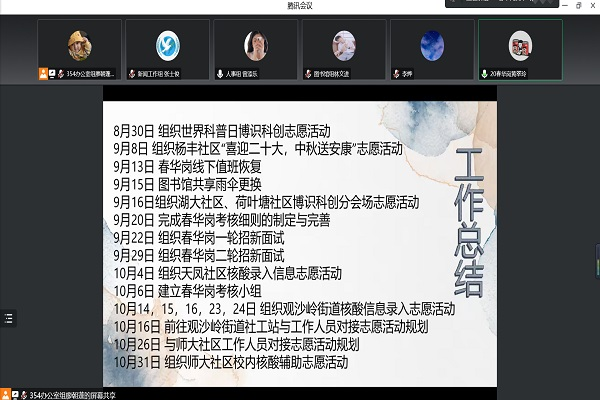Click the 腾讯会议 window title
Screen dimensions: 600x400
tap(300, 5)
